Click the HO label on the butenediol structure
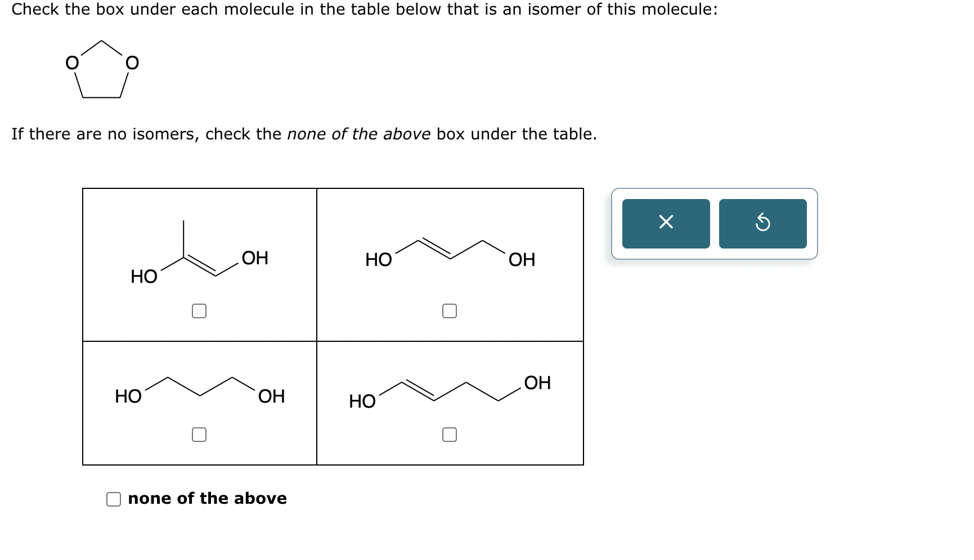The height and width of the screenshot is (560, 974). click(x=379, y=260)
